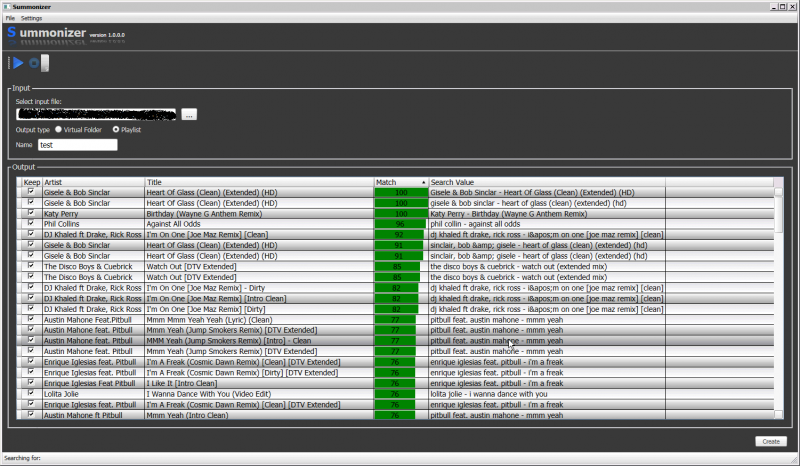The image size is (800, 466).
Task: Click the blue stop icon in toolbar
Action: click(34, 63)
